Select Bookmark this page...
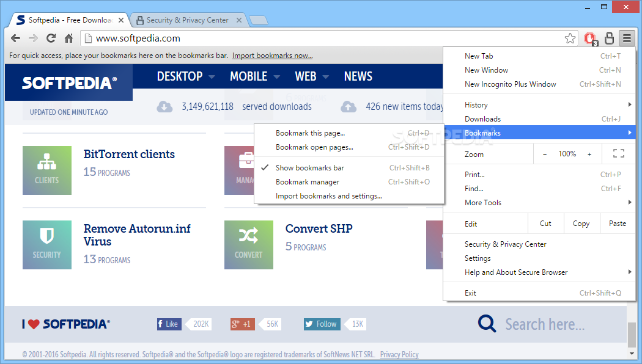 (349, 133)
